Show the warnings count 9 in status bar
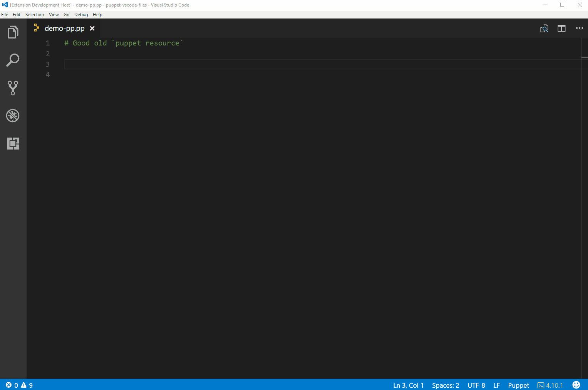Image resolution: width=588 pixels, height=390 pixels. pos(27,385)
